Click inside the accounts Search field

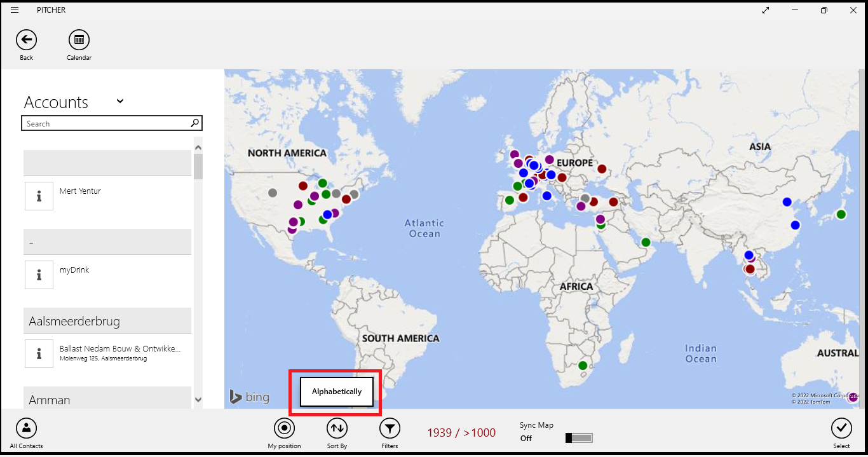[x=105, y=123]
